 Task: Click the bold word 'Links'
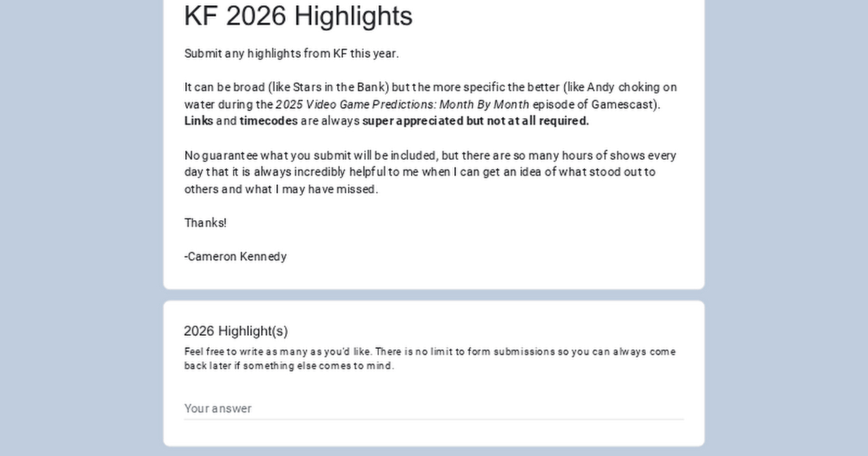[x=198, y=121]
